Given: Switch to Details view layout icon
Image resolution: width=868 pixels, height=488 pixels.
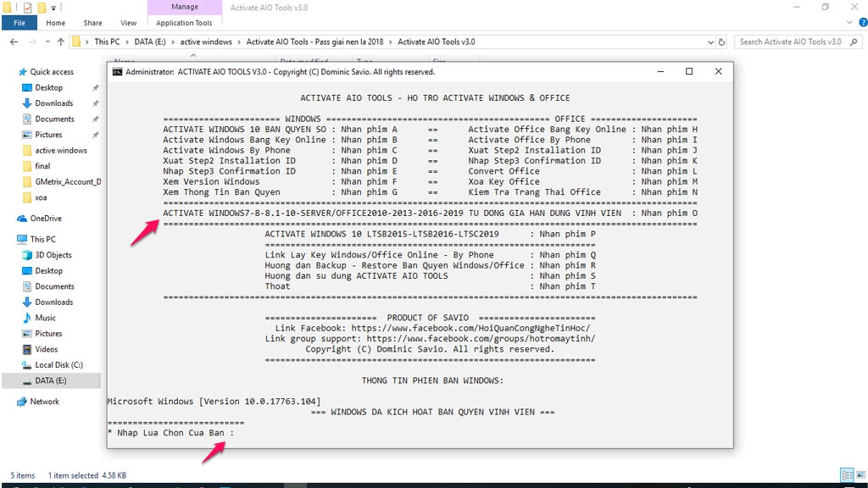Looking at the screenshot, I should pyautogui.click(x=847, y=474).
